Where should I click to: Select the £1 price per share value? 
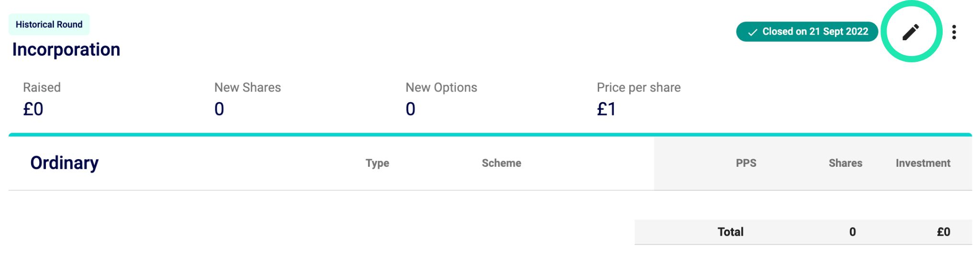[606, 109]
